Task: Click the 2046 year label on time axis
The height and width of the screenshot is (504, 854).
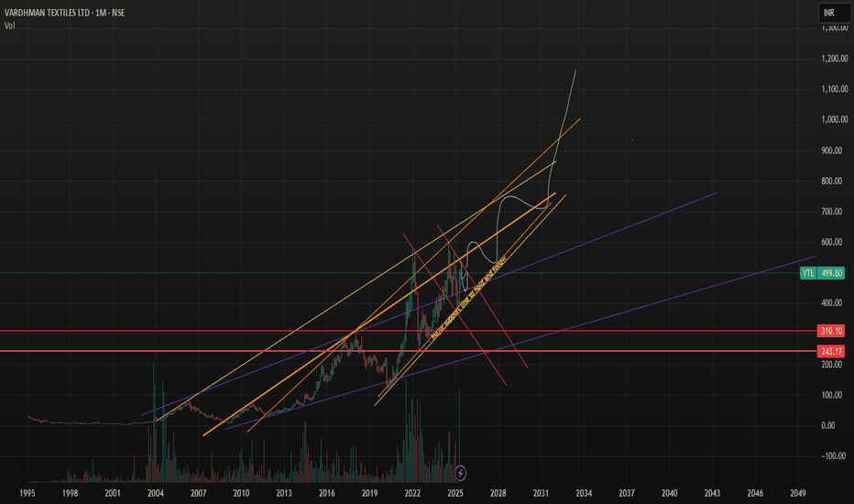Action: point(755,493)
